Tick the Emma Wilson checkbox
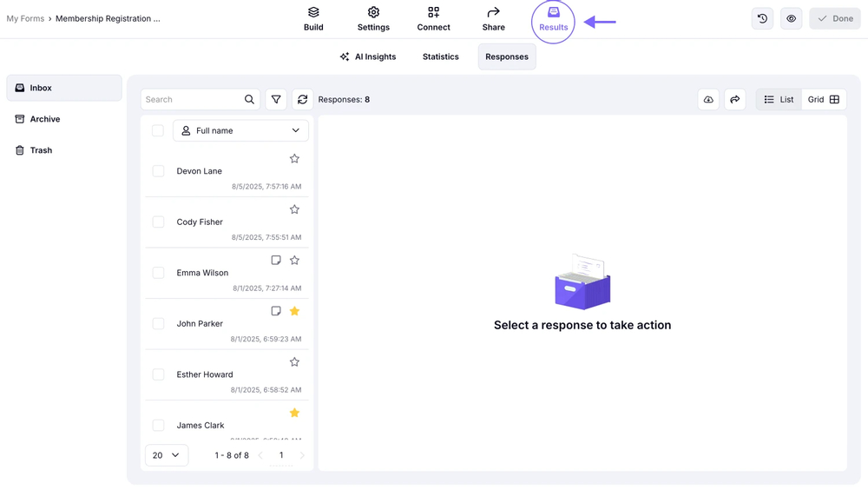The width and height of the screenshot is (868, 490). 158,273
